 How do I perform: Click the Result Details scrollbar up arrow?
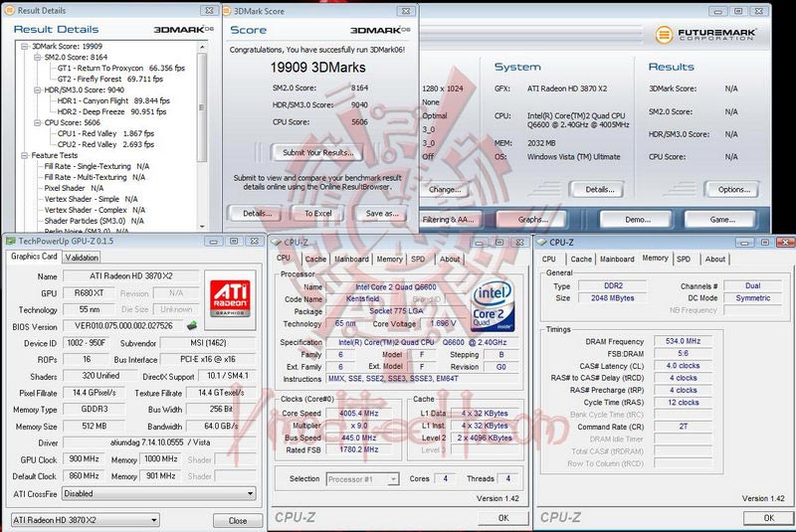(202, 47)
